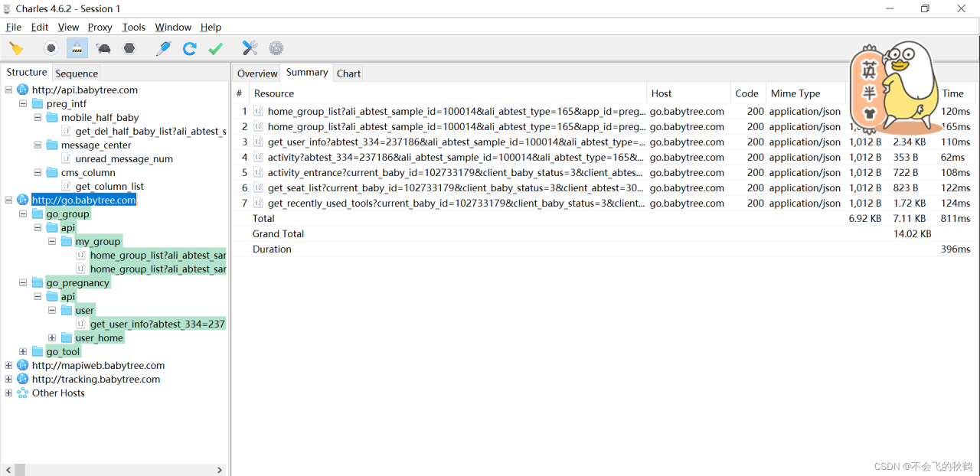
Task: Open the View menu
Action: coord(68,27)
